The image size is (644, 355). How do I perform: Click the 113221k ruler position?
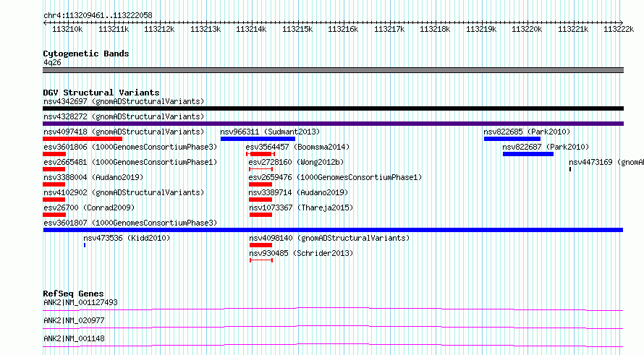(573, 29)
